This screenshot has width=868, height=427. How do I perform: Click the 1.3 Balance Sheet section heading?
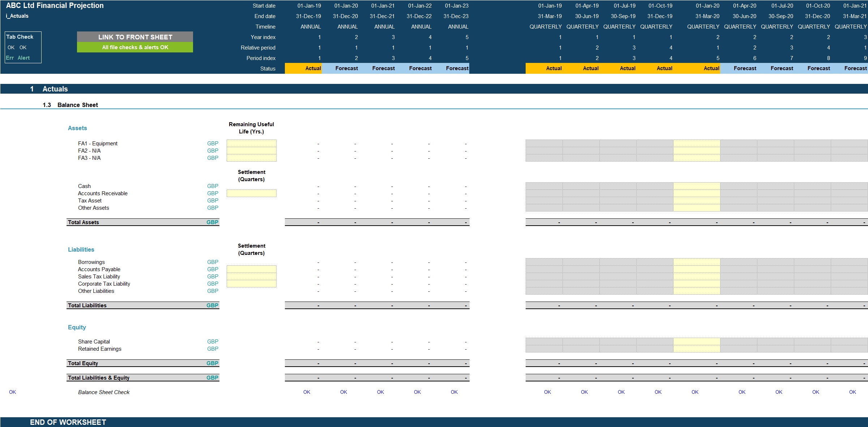(77, 105)
